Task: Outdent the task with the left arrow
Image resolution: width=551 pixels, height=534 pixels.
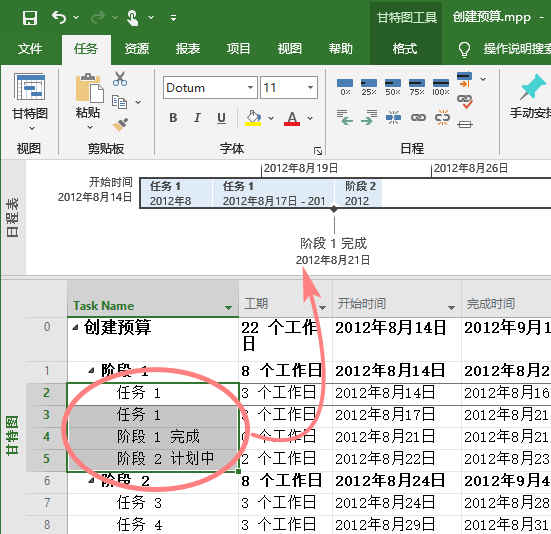Action: coord(345,118)
